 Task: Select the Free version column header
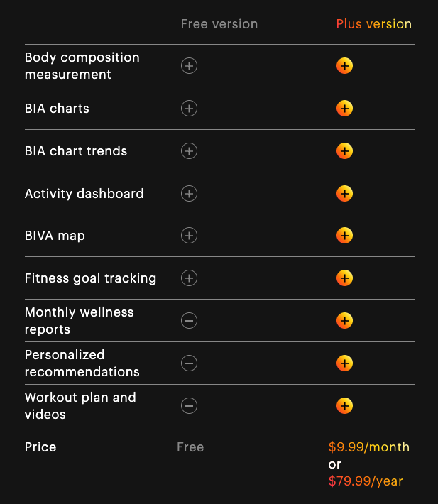[x=219, y=24]
